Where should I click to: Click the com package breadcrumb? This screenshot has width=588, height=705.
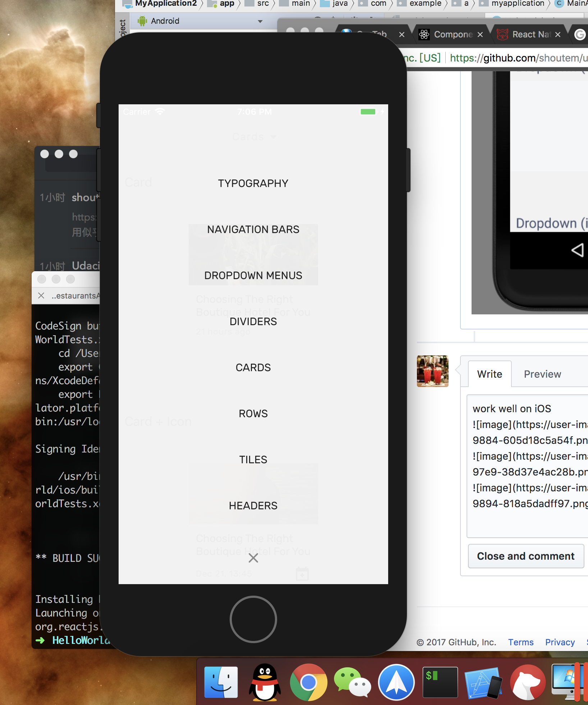[372, 4]
